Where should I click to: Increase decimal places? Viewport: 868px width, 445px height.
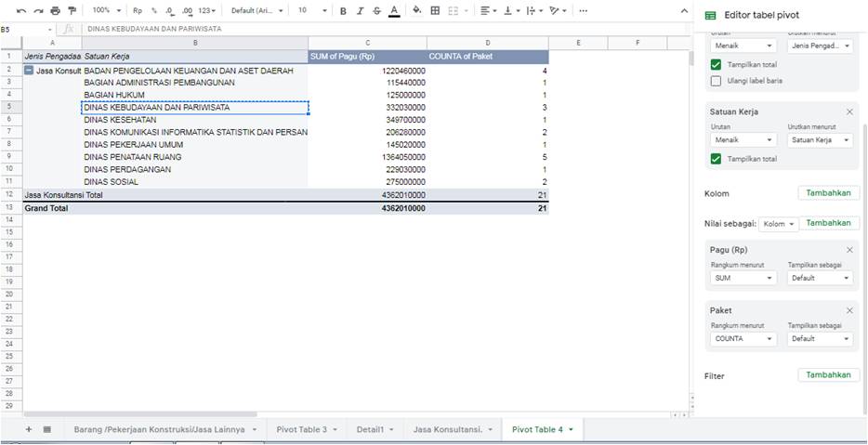(187, 10)
